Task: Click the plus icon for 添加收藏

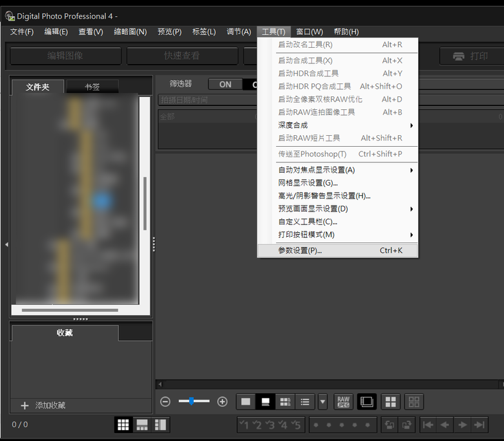Action: coord(25,405)
